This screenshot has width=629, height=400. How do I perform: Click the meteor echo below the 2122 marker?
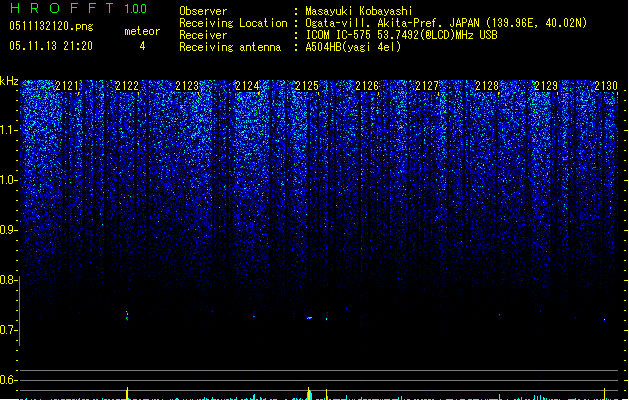point(127,316)
